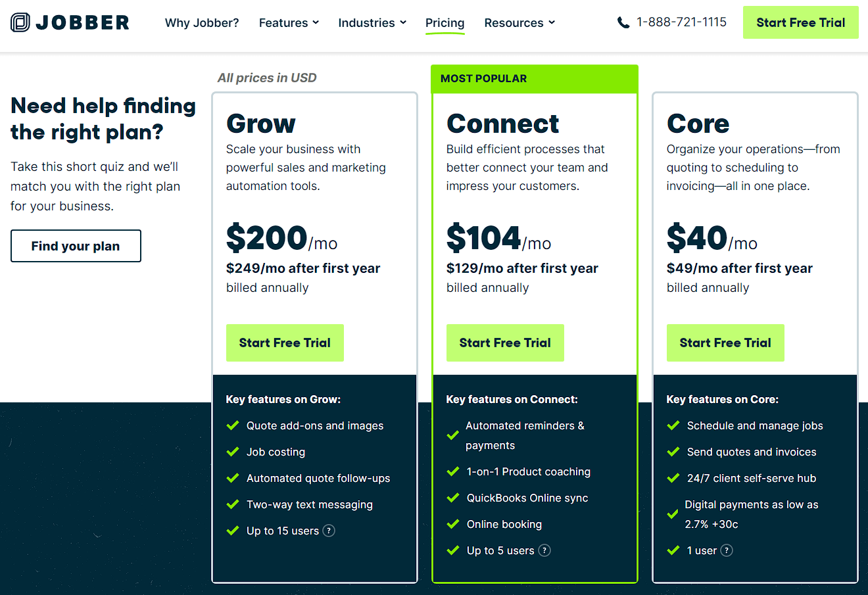The width and height of the screenshot is (868, 595).
Task: Start Free Trial from the top navigation bar
Action: (x=800, y=22)
